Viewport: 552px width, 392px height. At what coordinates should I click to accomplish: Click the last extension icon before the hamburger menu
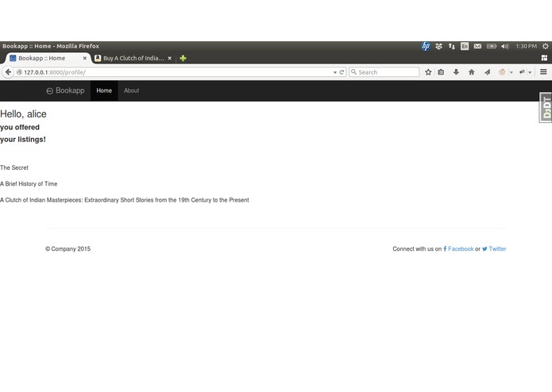[522, 72]
